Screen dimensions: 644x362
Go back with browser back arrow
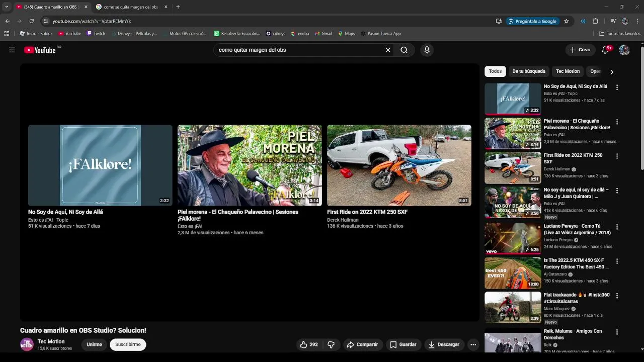click(x=7, y=21)
